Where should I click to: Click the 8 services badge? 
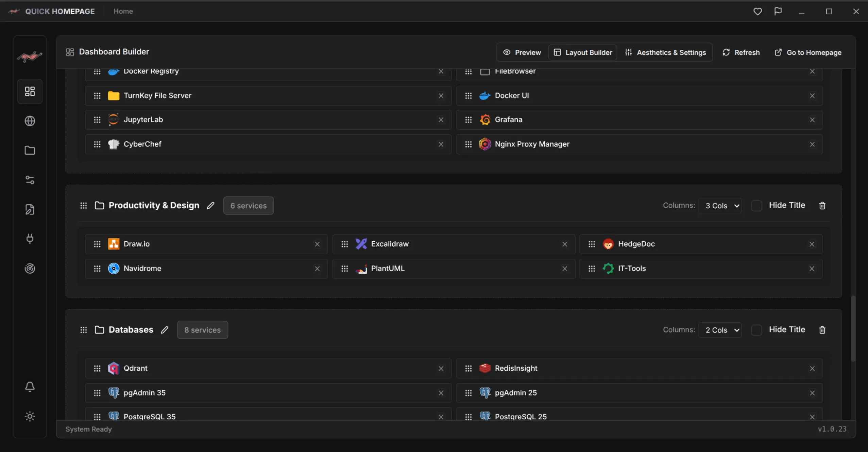203,330
